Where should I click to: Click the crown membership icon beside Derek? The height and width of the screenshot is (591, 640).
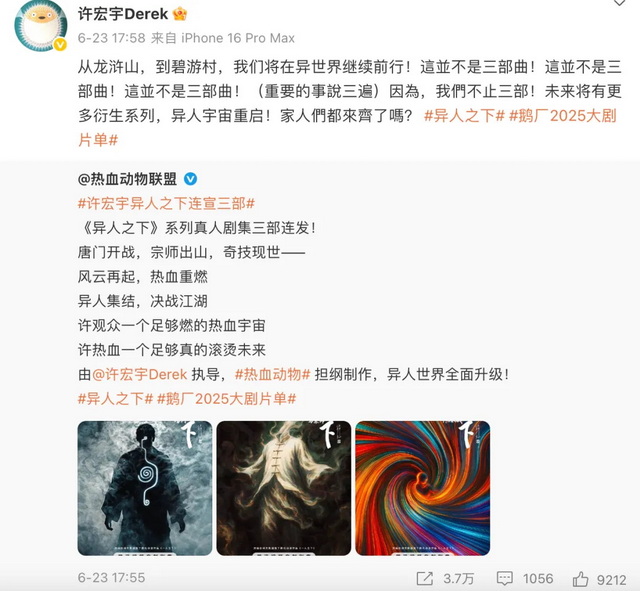(x=180, y=14)
